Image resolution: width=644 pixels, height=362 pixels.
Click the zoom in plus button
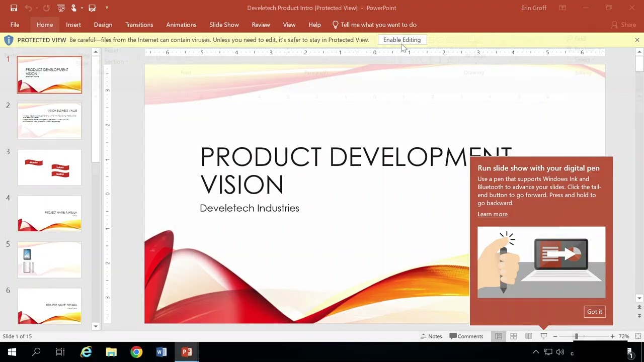click(612, 336)
